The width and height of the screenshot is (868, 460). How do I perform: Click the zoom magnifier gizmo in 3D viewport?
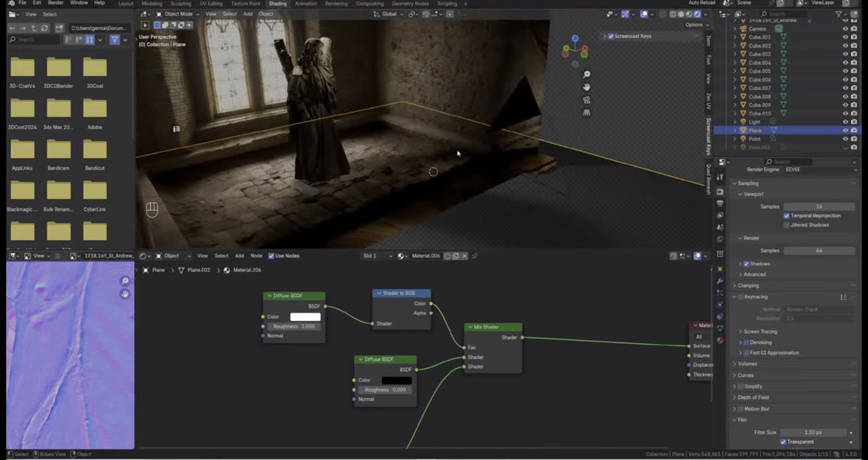pos(587,75)
